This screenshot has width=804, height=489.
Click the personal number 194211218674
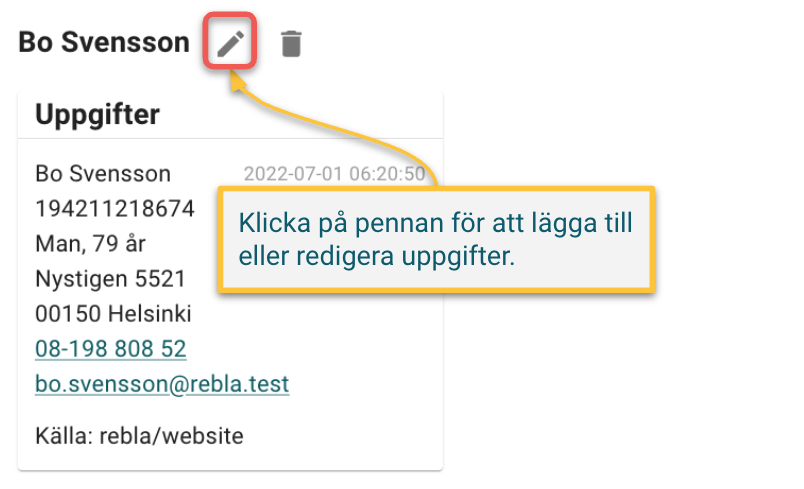(115, 209)
